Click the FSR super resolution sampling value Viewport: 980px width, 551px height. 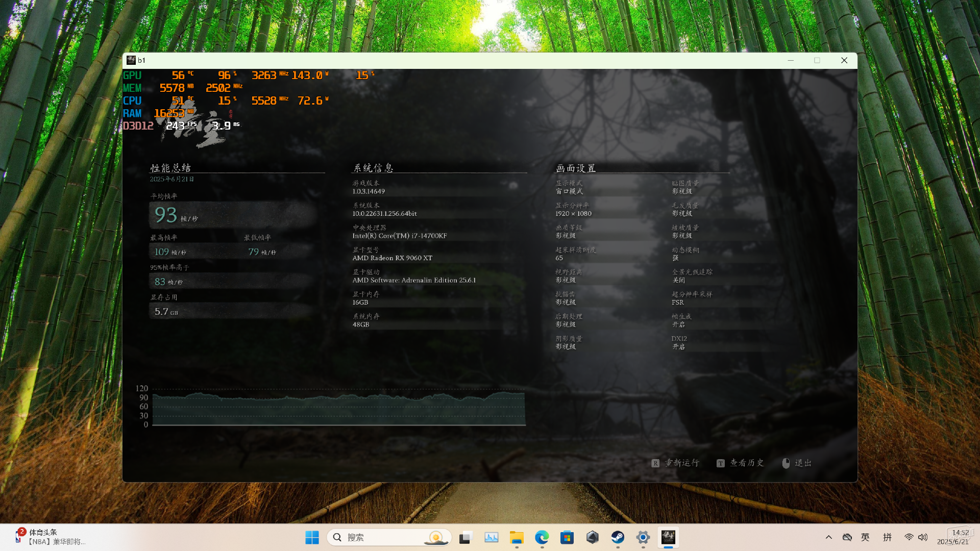pos(677,303)
